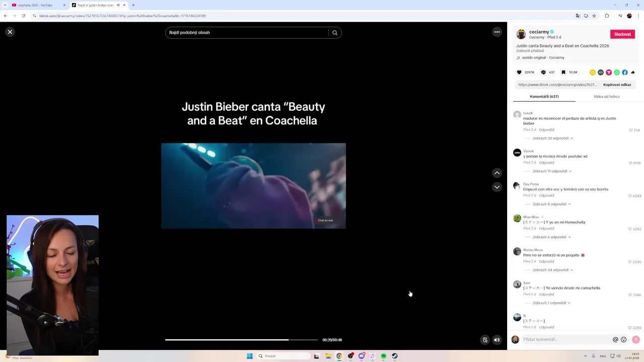
Task: Like hehdh's comment with 25K likes
Action: tap(631, 130)
